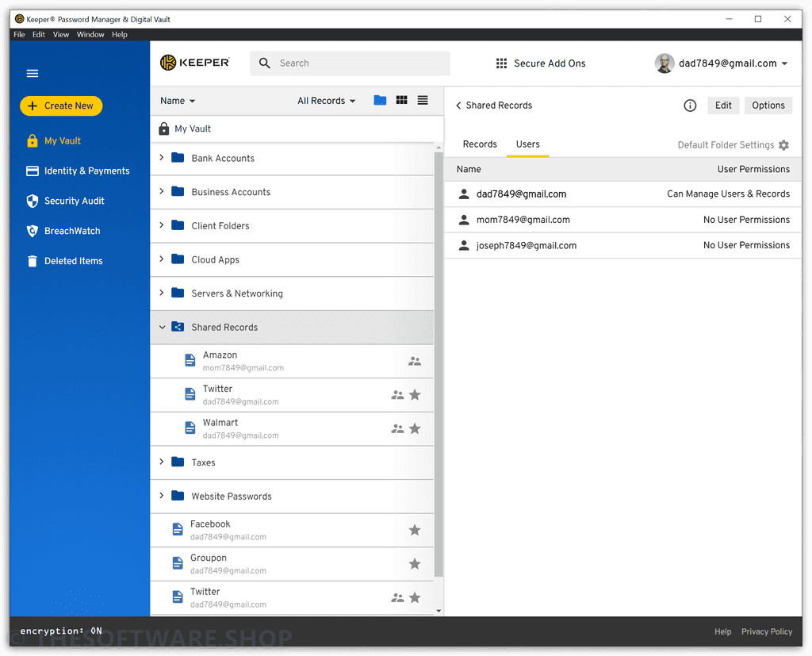This screenshot has width=812, height=656.
Task: Show info for Shared Records folder
Action: click(x=690, y=105)
